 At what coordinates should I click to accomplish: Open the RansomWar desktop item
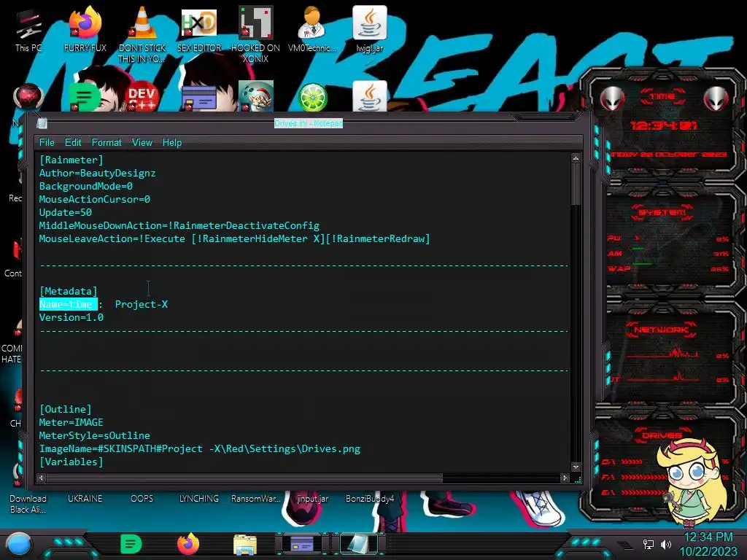tap(256, 499)
